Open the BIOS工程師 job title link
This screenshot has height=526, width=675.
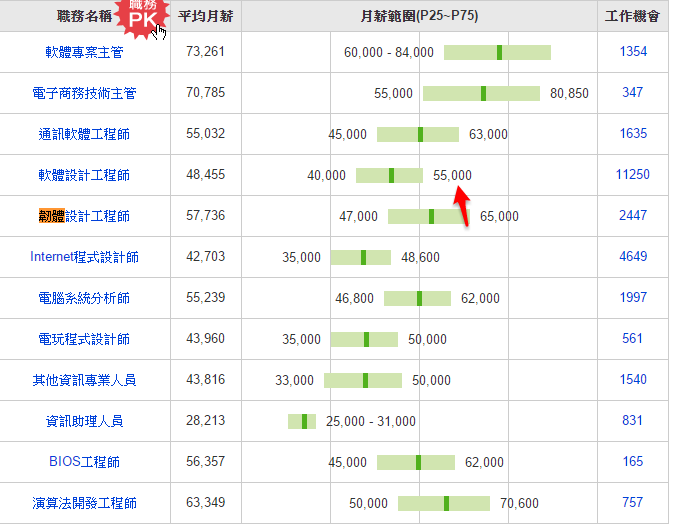pyautogui.click(x=84, y=462)
